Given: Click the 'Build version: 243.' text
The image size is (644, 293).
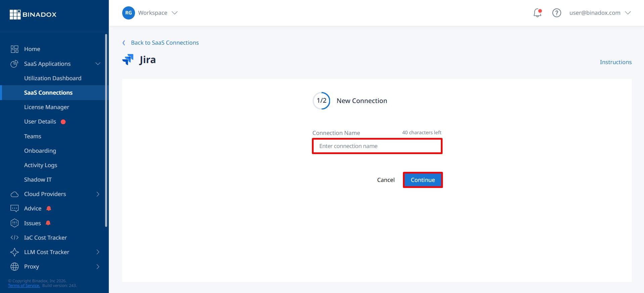Looking at the screenshot, I should (x=59, y=286).
